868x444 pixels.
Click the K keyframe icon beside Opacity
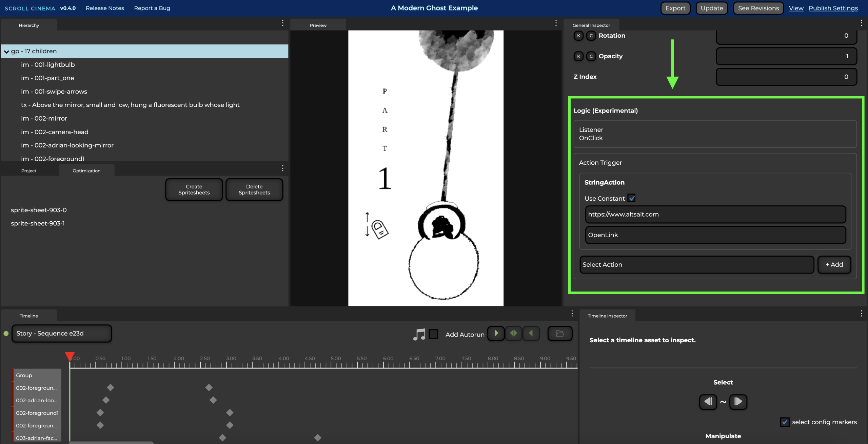coord(578,56)
